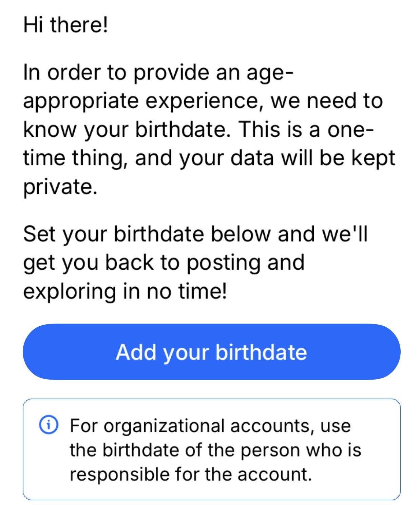Click the 'exploring in no time!' line
This screenshot has width=420, height=519.
coord(125,291)
